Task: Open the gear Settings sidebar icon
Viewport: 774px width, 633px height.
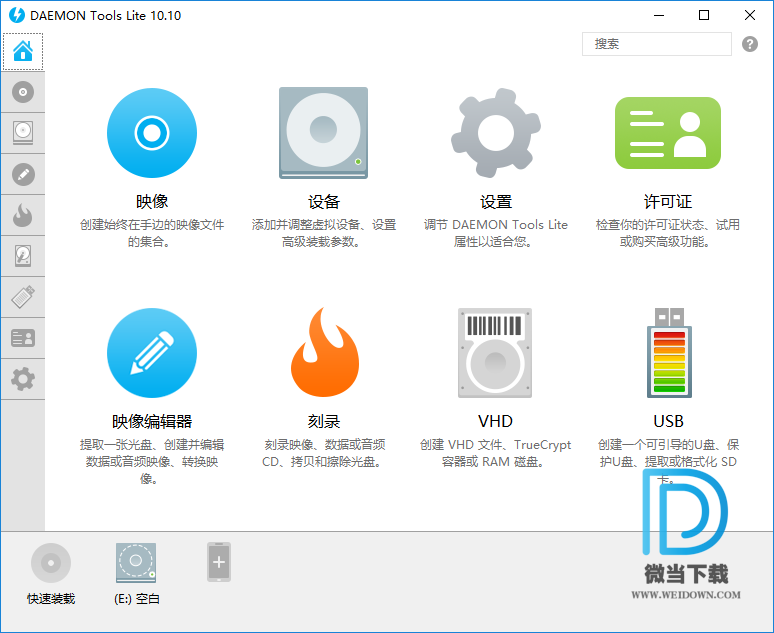Action: (23, 379)
